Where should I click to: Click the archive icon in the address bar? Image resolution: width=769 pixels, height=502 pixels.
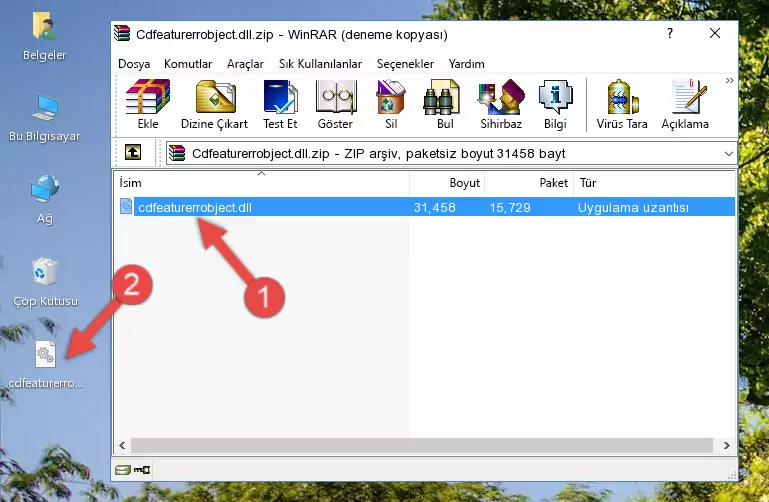tap(177, 153)
